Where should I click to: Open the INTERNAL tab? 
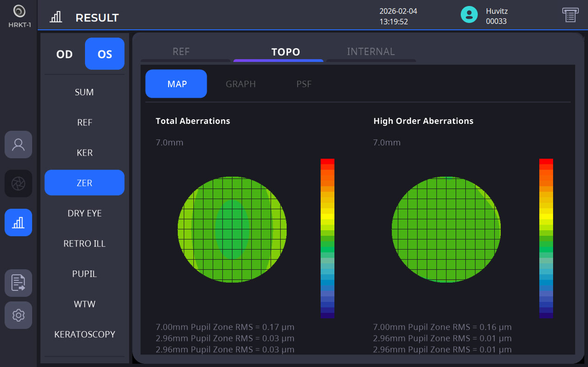tap(371, 52)
